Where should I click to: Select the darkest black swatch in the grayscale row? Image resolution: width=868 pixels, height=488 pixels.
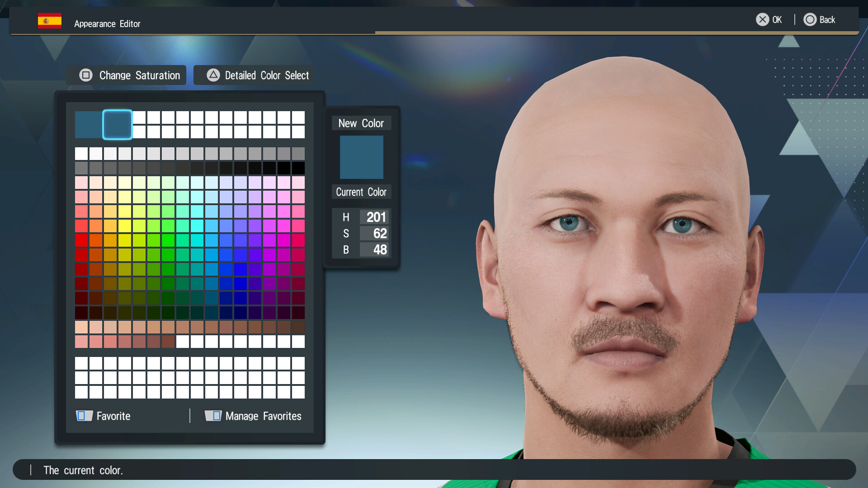coord(299,168)
